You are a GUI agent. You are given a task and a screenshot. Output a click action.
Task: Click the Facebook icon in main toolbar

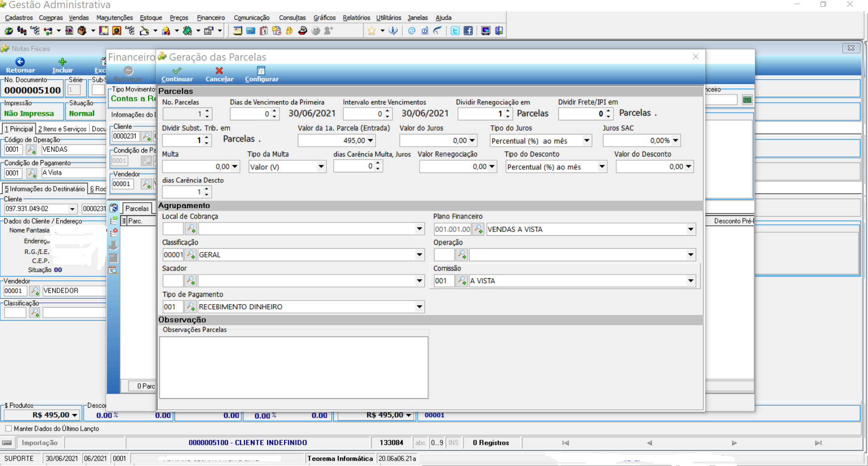(468, 31)
